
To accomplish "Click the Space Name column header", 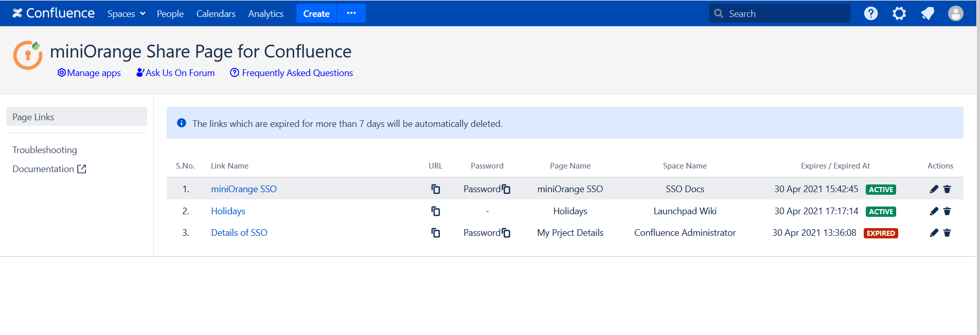I will point(685,166).
